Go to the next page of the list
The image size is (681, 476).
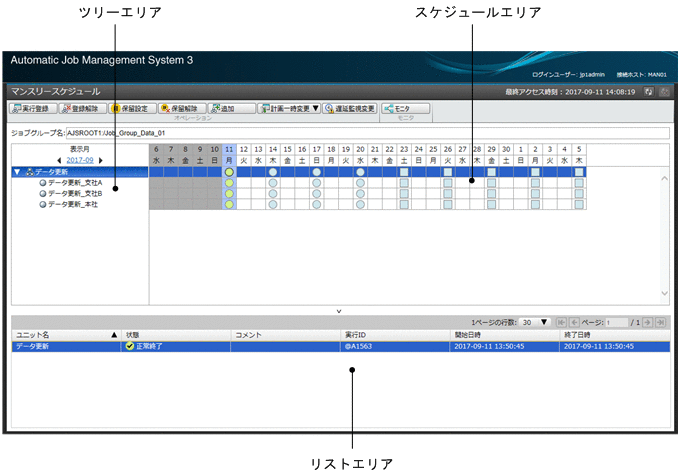tap(648, 322)
